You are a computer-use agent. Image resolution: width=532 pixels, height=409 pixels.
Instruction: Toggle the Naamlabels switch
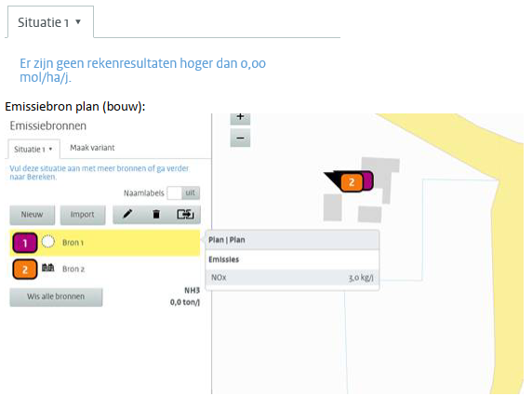(183, 193)
